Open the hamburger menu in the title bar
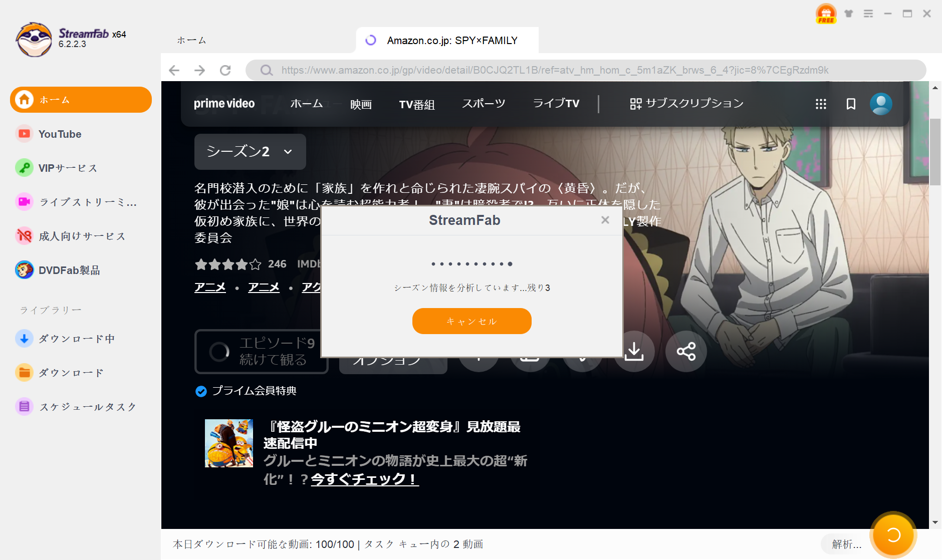The width and height of the screenshot is (942, 560). (x=868, y=14)
